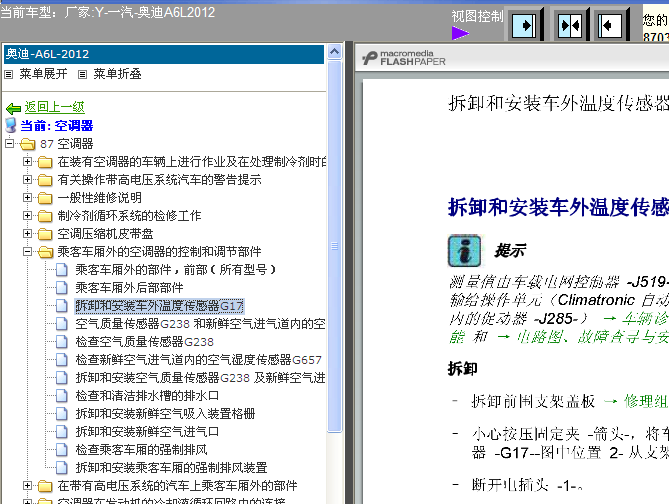Open 乘客车厢外后部部件 document

pos(129,288)
